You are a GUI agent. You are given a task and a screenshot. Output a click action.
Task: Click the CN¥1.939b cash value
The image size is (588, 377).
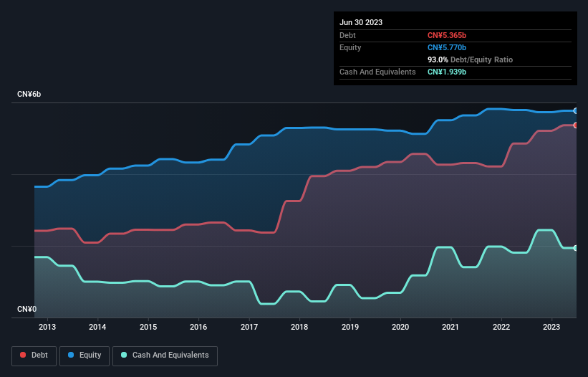click(447, 72)
